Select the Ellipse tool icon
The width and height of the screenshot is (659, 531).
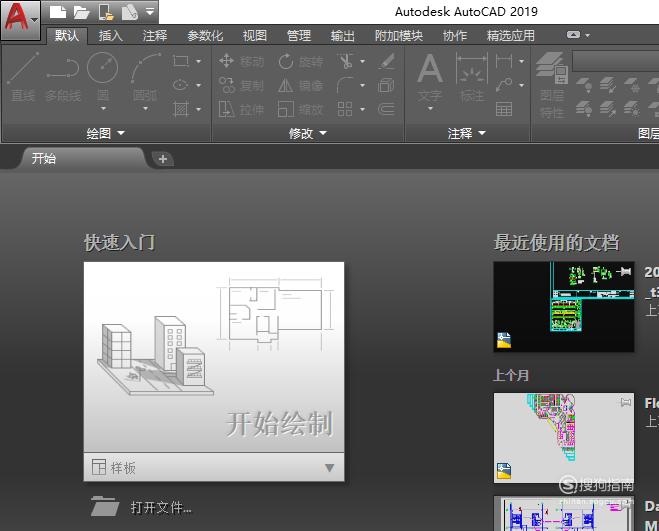[x=181, y=85]
